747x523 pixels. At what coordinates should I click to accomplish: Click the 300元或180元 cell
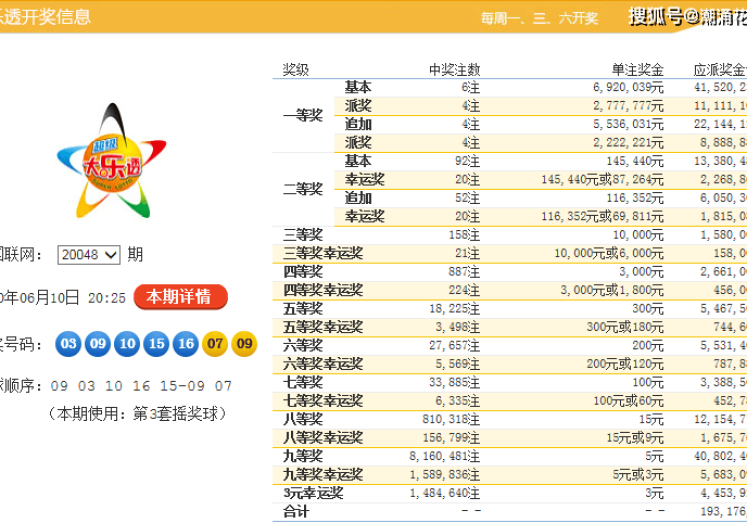click(625, 327)
